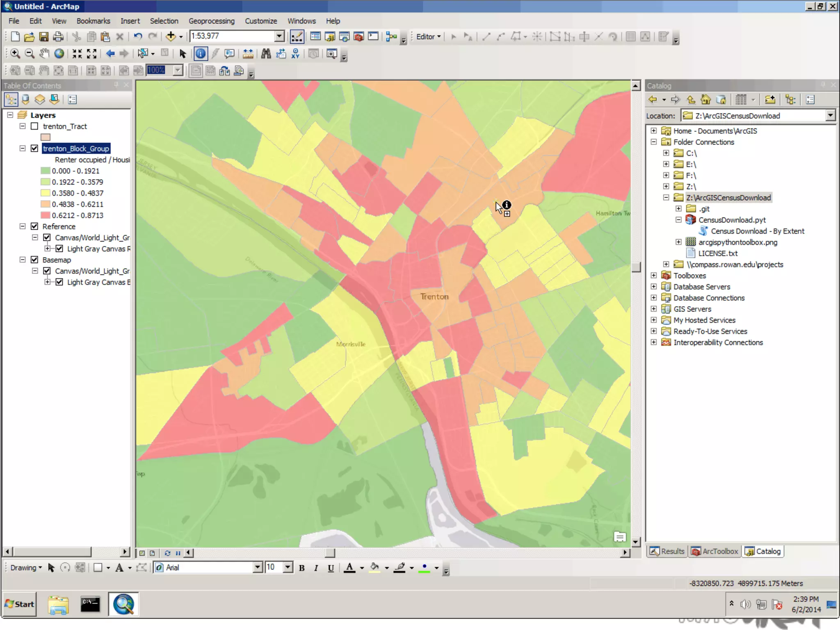Open the map scale dropdown

[x=279, y=36]
